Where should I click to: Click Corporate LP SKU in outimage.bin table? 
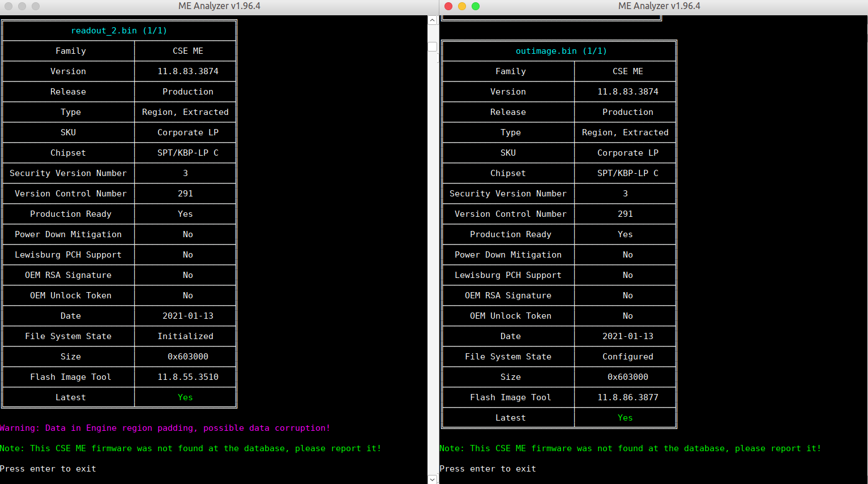point(628,153)
